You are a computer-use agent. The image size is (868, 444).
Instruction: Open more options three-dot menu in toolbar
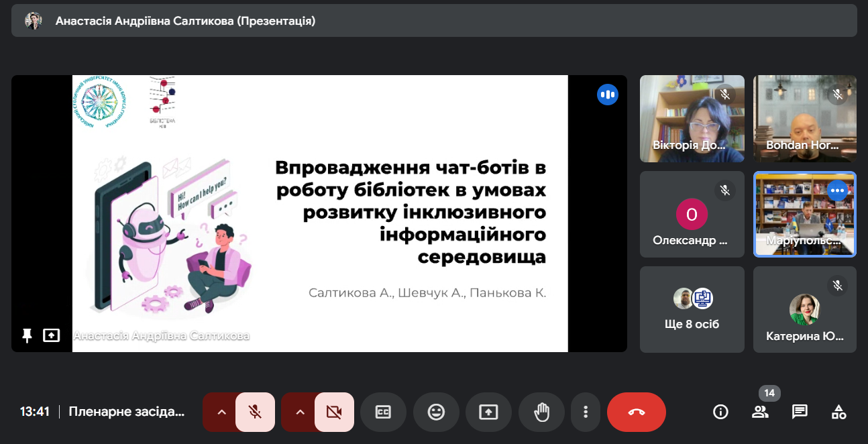pyautogui.click(x=586, y=412)
